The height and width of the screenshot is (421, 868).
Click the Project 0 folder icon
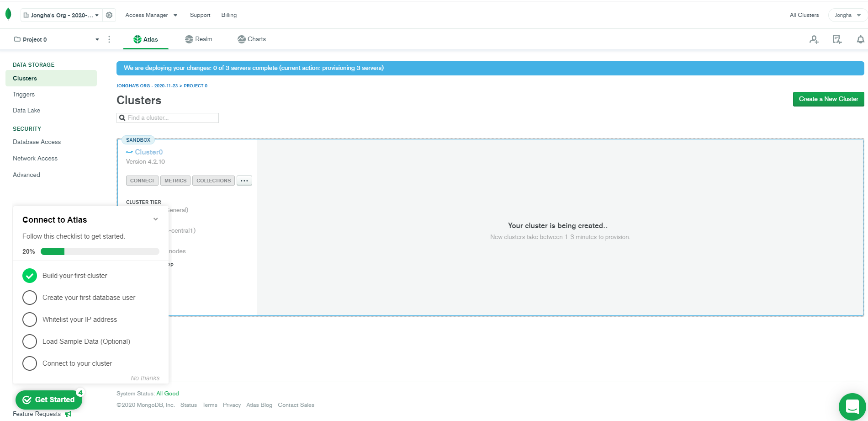tap(17, 39)
